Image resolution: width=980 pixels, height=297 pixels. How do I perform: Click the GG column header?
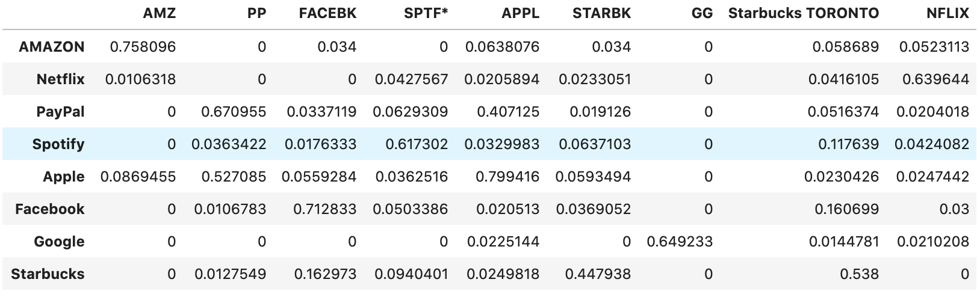pos(702,13)
